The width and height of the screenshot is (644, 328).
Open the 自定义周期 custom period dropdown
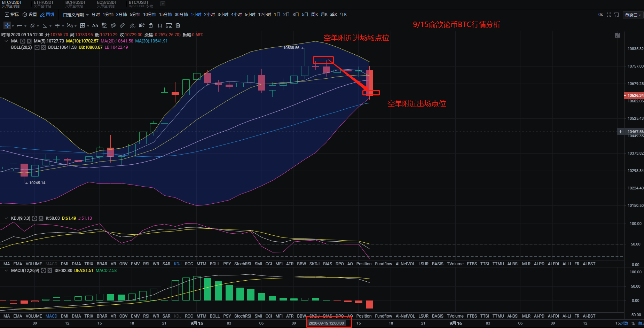76,15
